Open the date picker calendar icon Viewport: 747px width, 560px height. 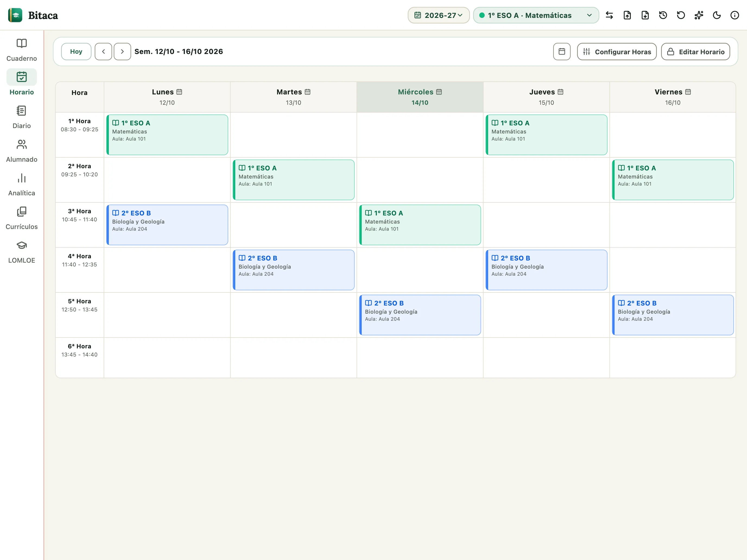(x=562, y=52)
